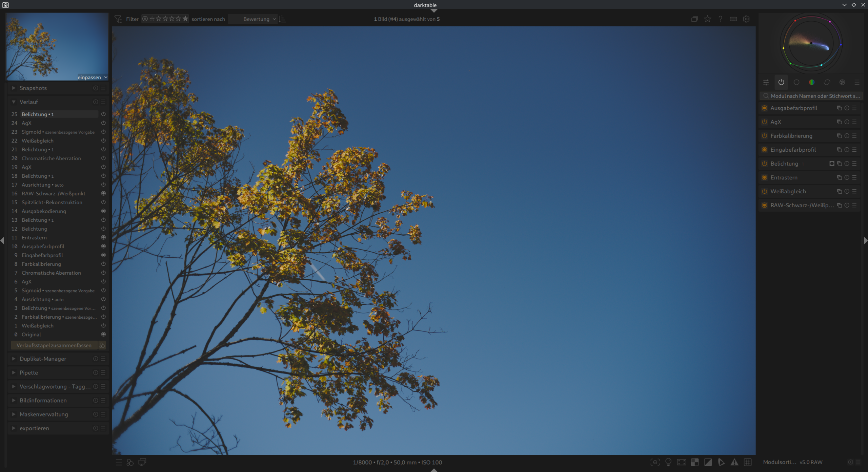This screenshot has width=868, height=472.
Task: Select history item 22 Weißabgleich
Action: 38,141
